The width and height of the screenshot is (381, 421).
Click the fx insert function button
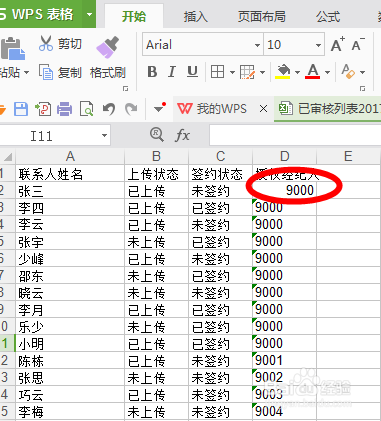click(x=182, y=135)
